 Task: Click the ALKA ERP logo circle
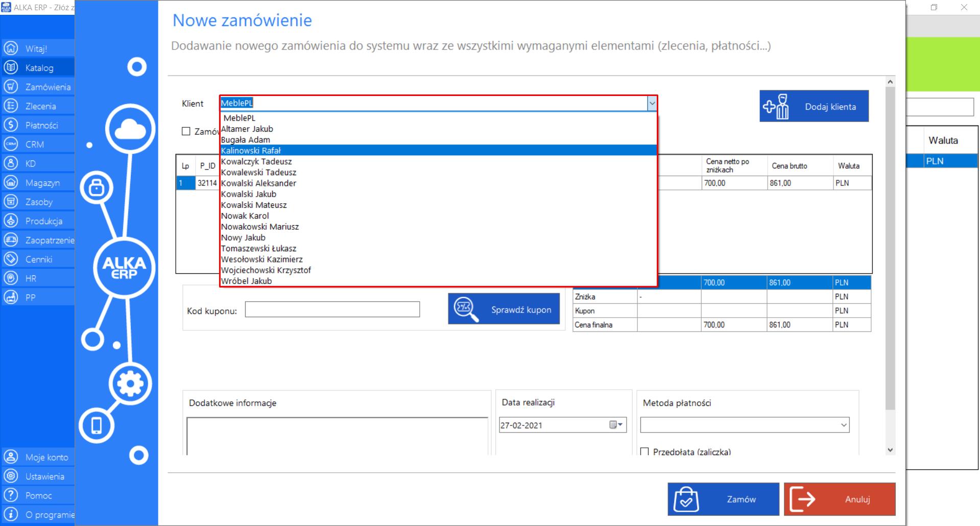pyautogui.click(x=124, y=267)
